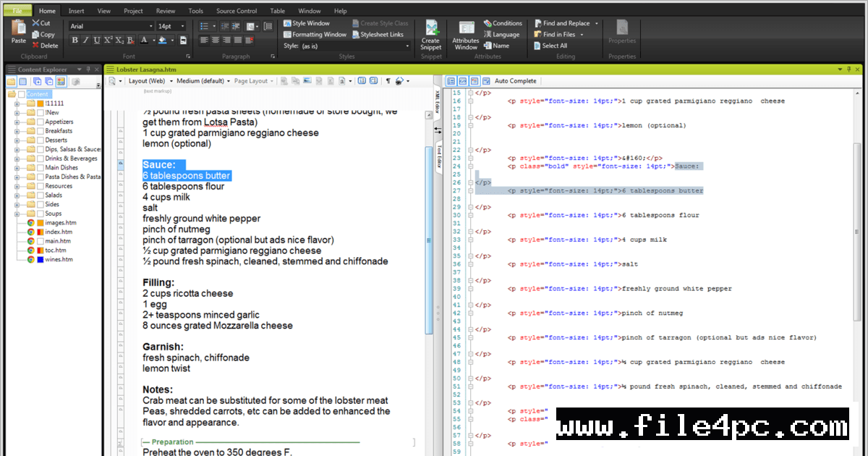
Task: Collapse code fold at line 26
Action: pyautogui.click(x=470, y=182)
